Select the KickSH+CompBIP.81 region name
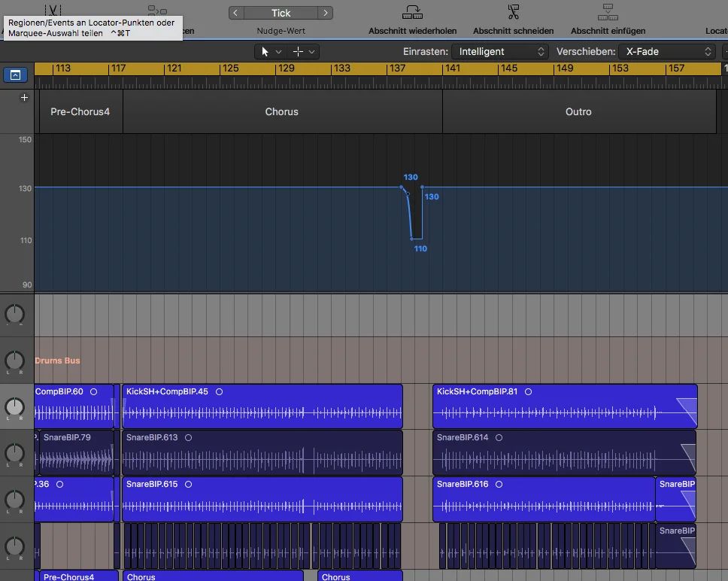 point(477,391)
